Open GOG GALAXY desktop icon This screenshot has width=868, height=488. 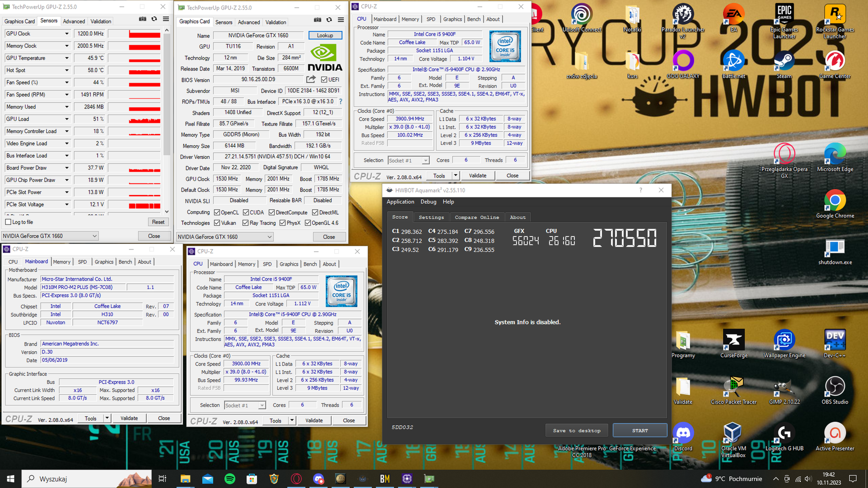(683, 65)
